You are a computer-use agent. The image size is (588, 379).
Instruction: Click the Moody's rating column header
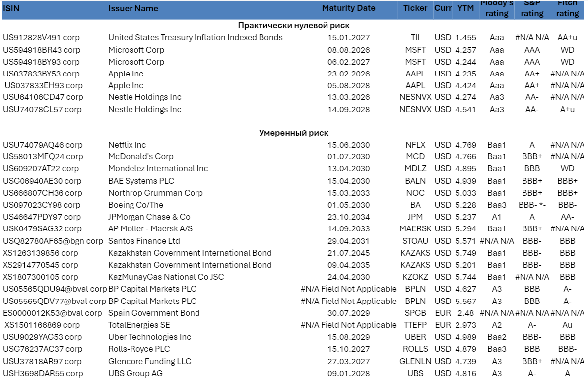coord(497,8)
